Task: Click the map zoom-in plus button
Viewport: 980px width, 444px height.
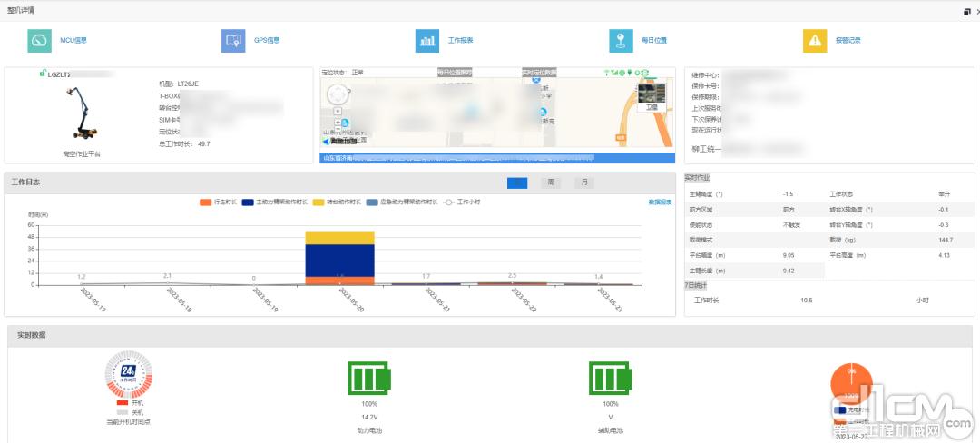Action: pyautogui.click(x=338, y=122)
